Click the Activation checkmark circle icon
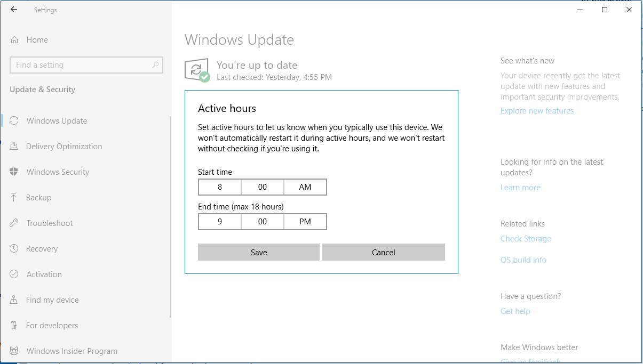Viewport: 643px width, 364px height. [x=14, y=274]
